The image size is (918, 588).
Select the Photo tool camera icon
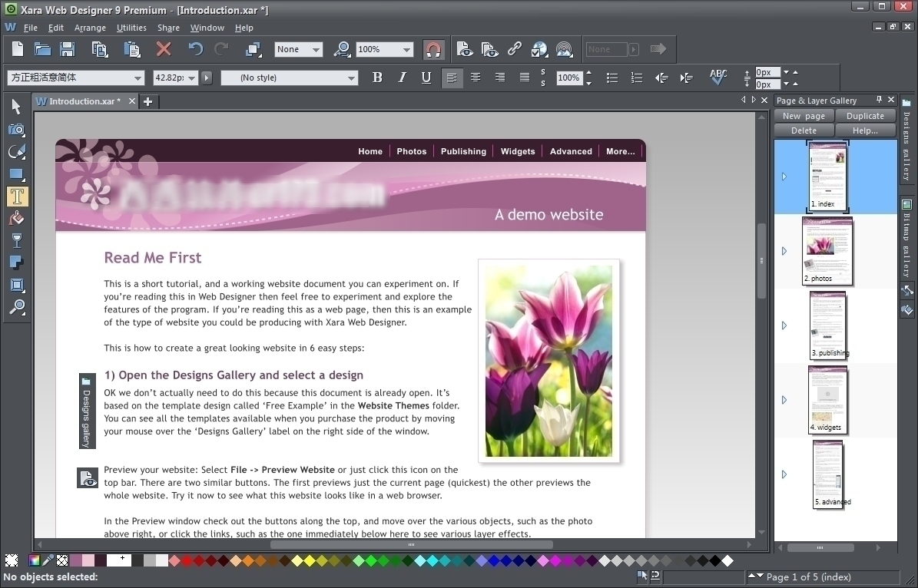pyautogui.click(x=16, y=130)
